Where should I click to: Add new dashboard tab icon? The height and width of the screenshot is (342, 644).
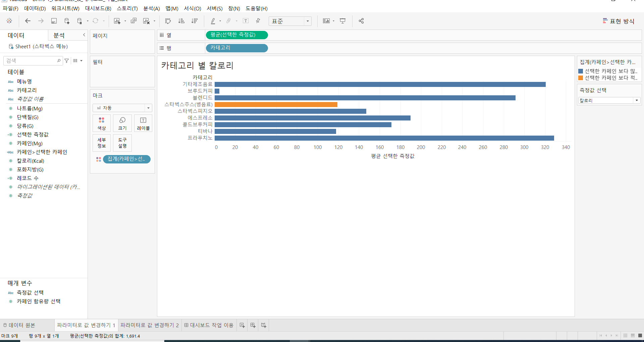point(253,325)
